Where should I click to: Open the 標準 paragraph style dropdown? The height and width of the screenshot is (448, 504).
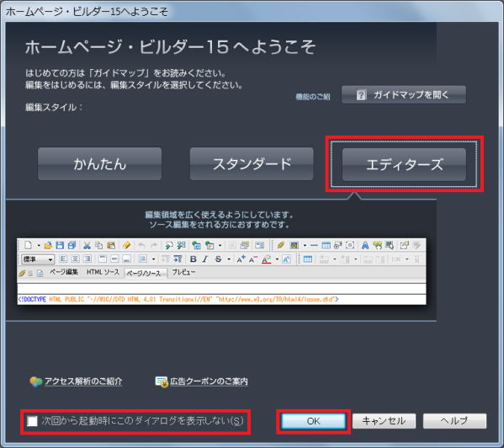[38, 259]
